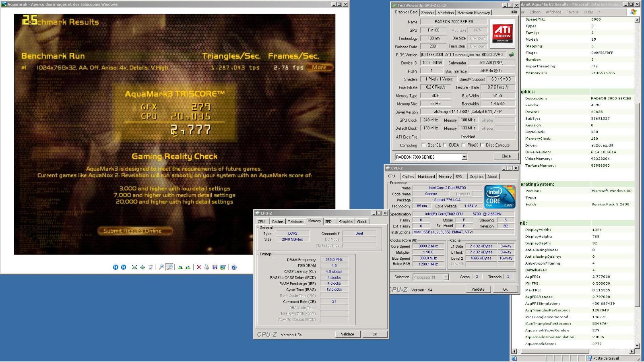Go to next image in viewer toolbar
Viewport: 644px width, 362px height.
point(124,267)
